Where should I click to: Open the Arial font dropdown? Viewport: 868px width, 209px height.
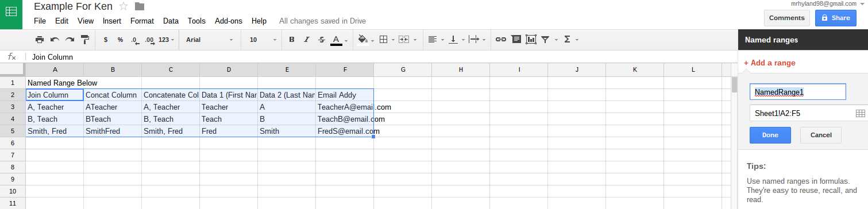click(210, 40)
